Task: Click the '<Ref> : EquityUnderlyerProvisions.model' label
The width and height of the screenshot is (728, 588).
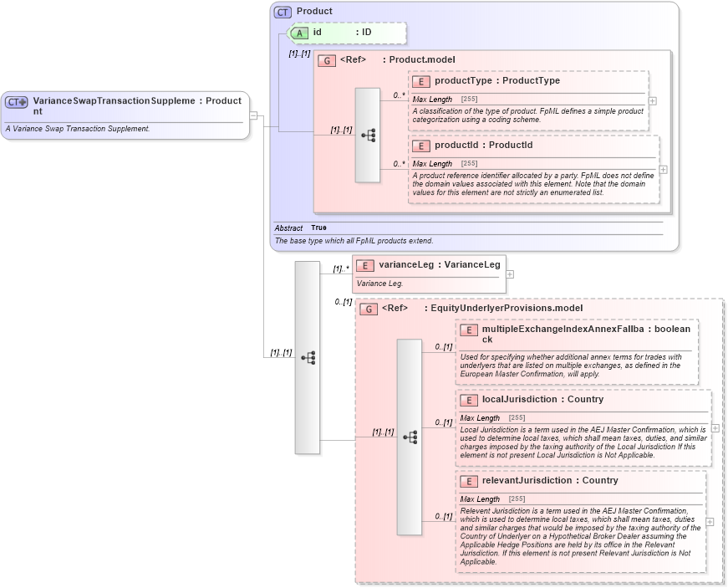Action: tap(482, 308)
